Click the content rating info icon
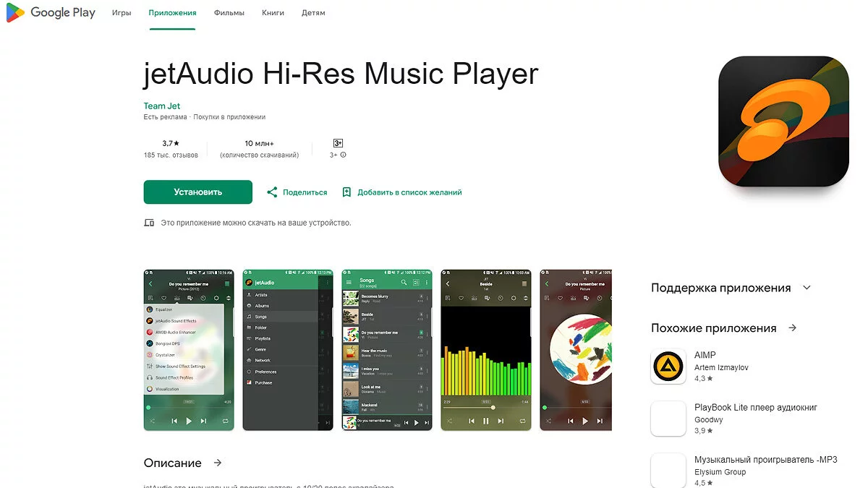 (343, 155)
